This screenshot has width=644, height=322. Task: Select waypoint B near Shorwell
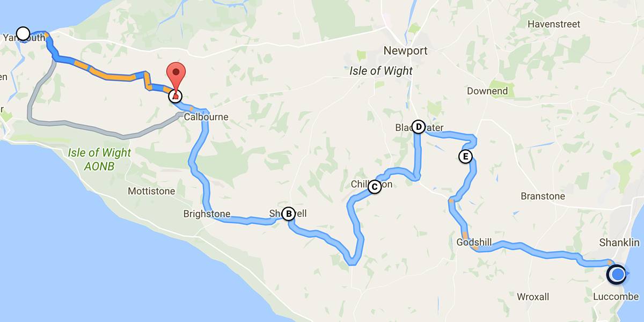288,214
